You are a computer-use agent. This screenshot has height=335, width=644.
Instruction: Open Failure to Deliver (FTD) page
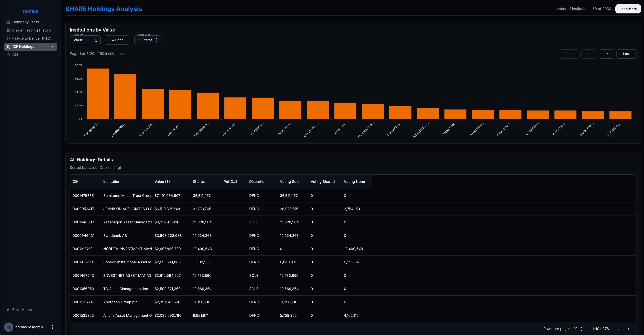[32, 38]
